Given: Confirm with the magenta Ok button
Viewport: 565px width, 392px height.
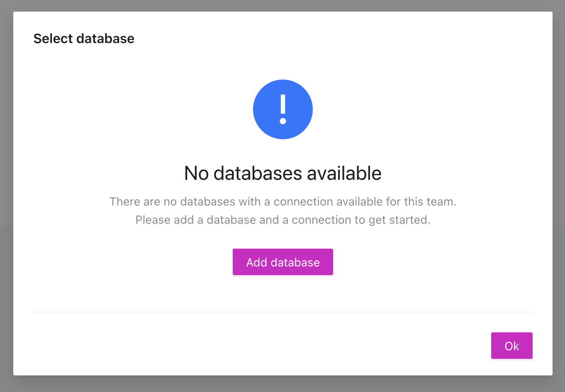Looking at the screenshot, I should tap(511, 346).
